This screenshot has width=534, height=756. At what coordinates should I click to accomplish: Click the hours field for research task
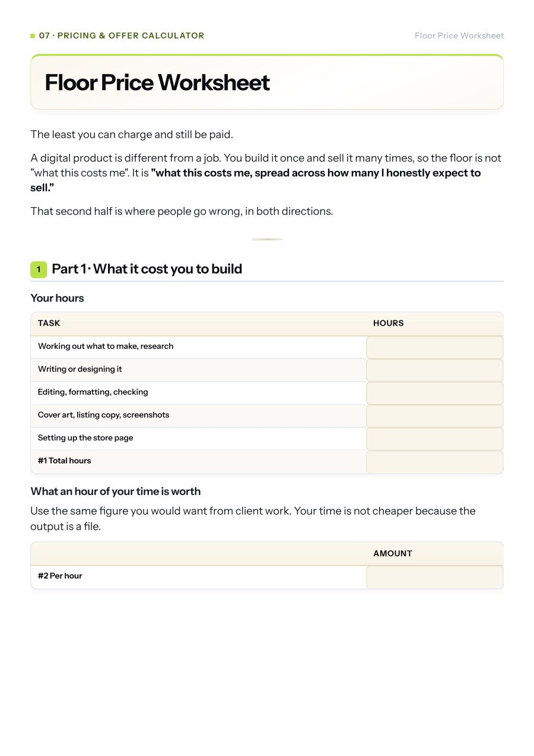click(434, 347)
